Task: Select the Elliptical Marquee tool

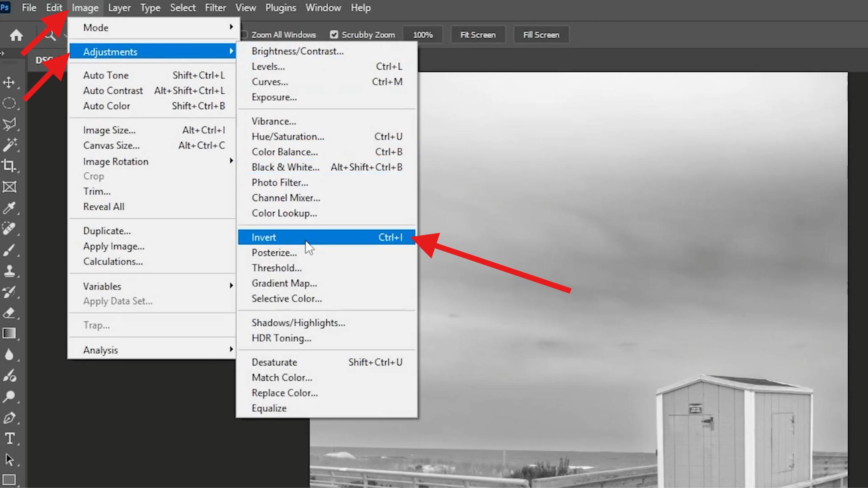Action: click(x=9, y=103)
